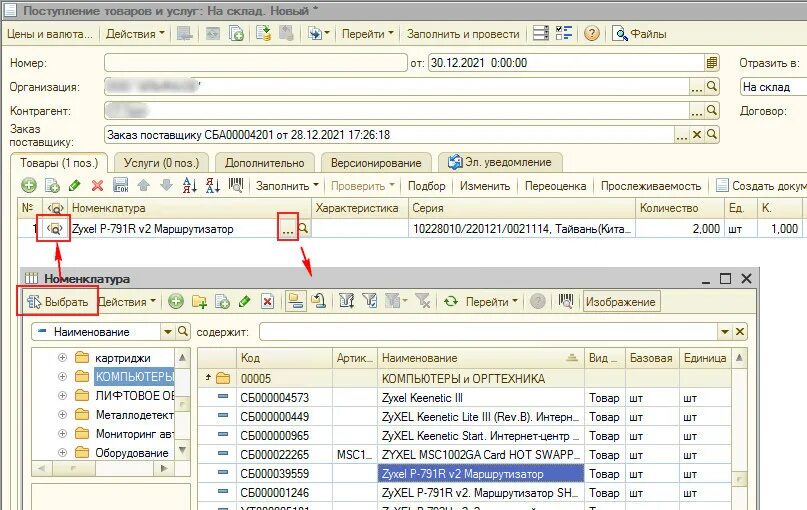This screenshot has height=510, width=807.
Task: Clear Заказ поставщику field with X
Action: 697,135
